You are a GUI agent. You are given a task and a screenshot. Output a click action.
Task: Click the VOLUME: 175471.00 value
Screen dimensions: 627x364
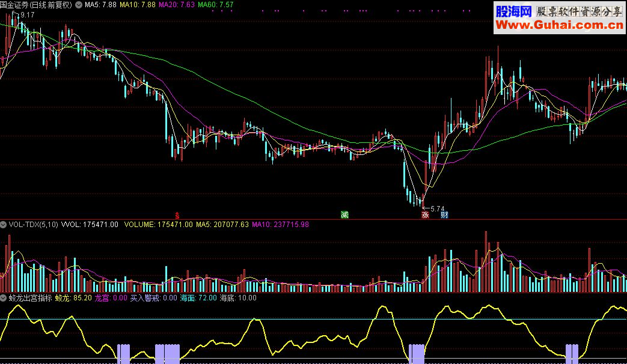[158, 225]
